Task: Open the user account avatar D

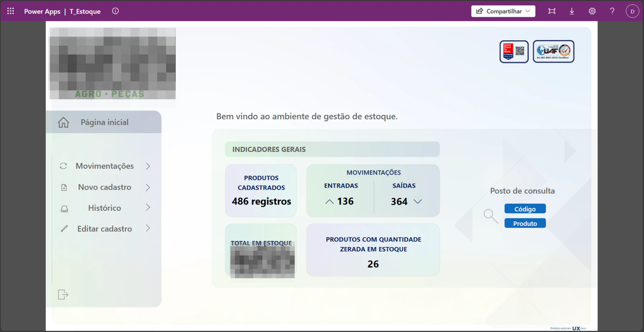Action: (632, 11)
